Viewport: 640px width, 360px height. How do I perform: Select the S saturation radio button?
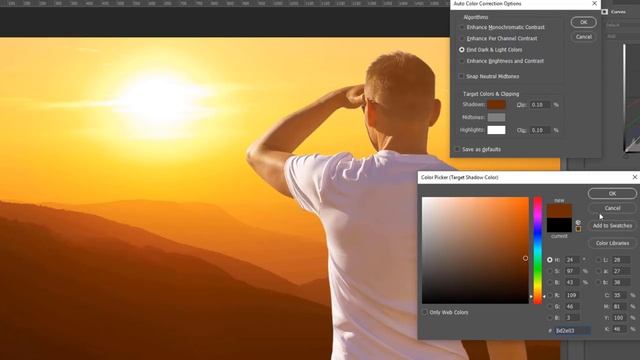(x=550, y=271)
